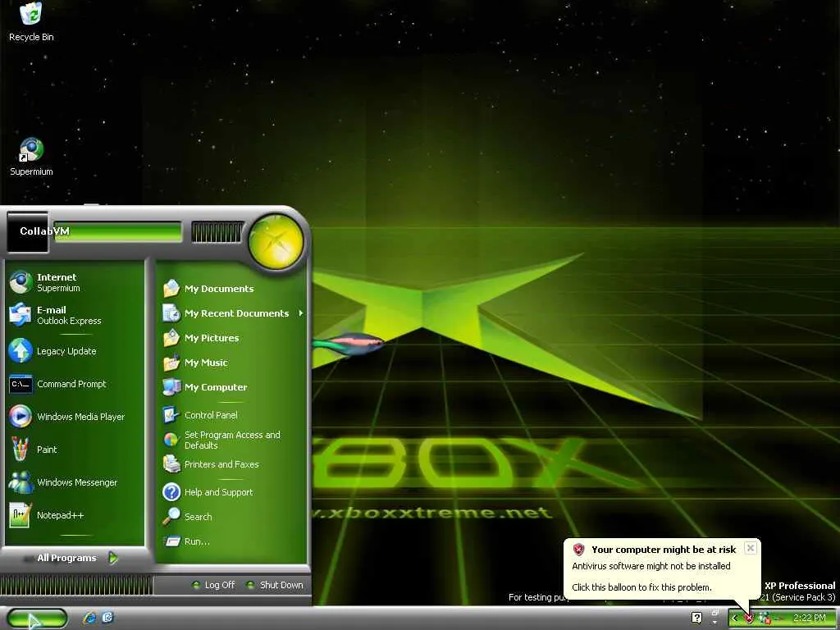Open Help and Support
Screen dimensions: 840x630
click(x=232, y=492)
